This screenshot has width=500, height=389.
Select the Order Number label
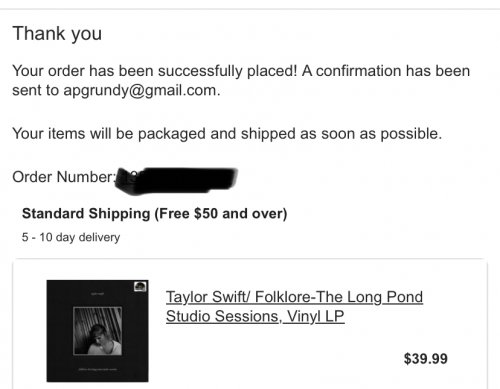click(64, 177)
